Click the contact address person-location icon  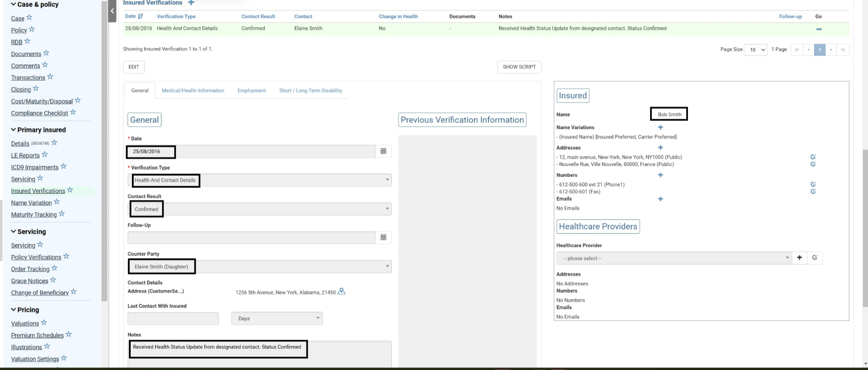(342, 291)
